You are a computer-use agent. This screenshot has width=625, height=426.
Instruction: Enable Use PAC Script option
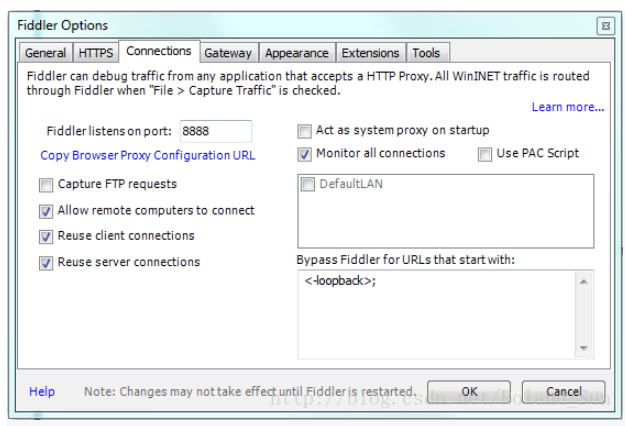coord(485,155)
